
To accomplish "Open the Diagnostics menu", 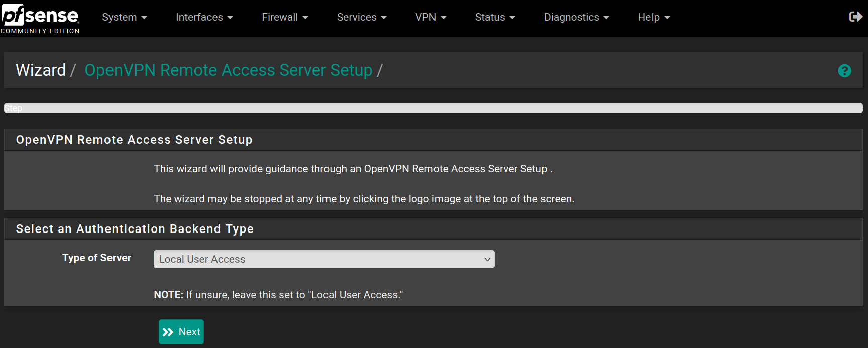I will pyautogui.click(x=577, y=17).
